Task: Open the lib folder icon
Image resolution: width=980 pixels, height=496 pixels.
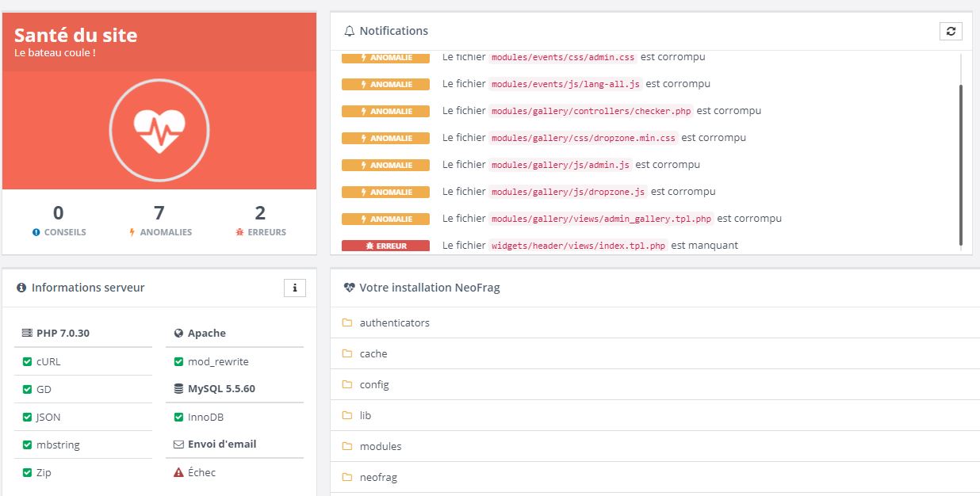Action: [346, 415]
